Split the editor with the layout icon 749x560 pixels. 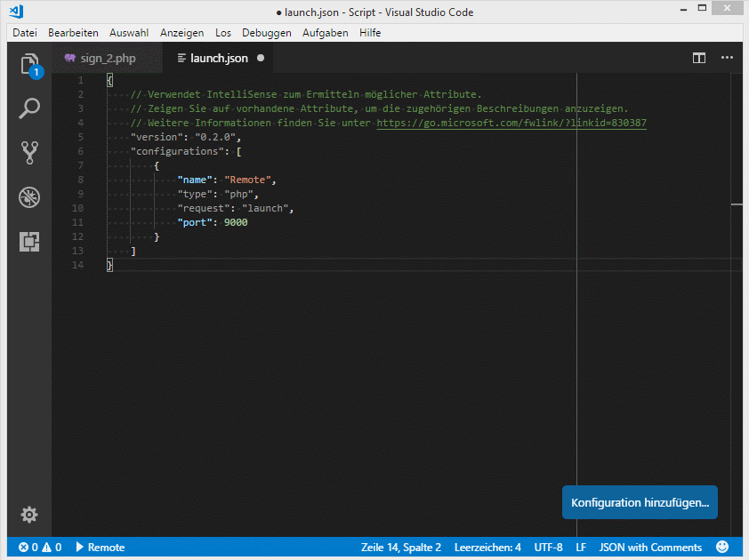tap(699, 58)
